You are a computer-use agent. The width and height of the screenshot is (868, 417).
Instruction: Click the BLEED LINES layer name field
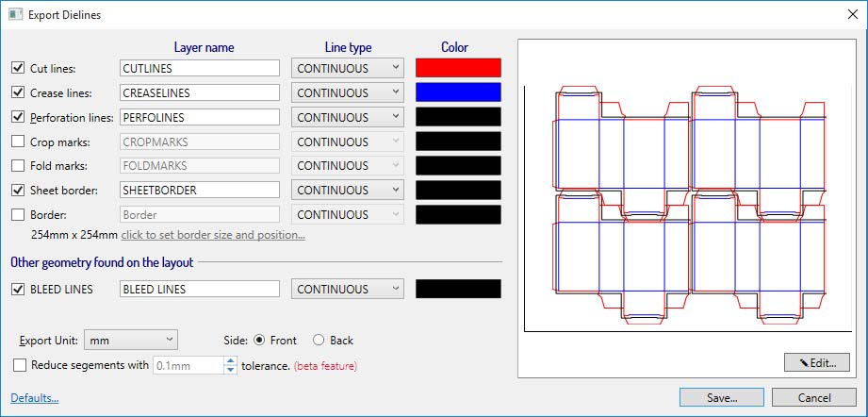[x=200, y=289]
